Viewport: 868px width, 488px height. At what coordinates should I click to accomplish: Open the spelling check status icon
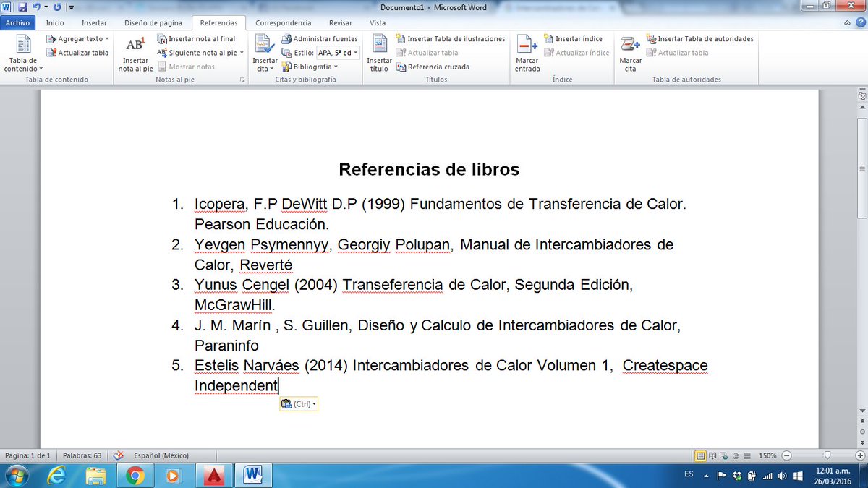[x=119, y=455]
